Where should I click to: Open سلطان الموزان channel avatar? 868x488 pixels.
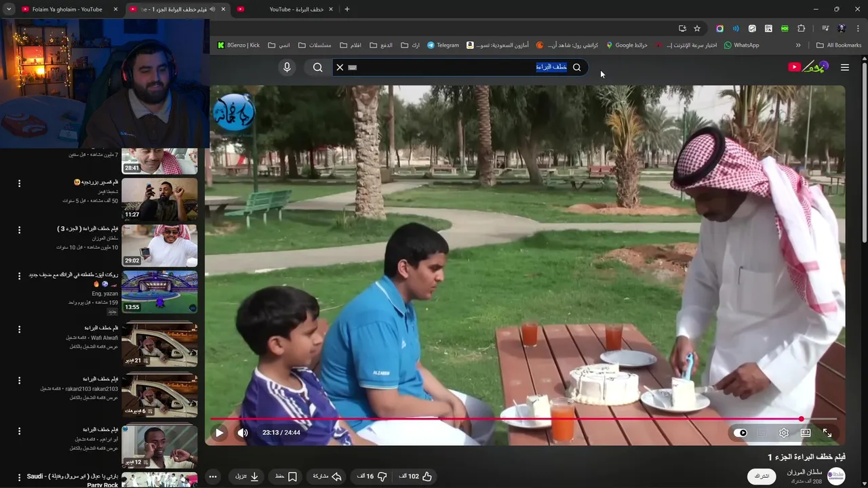tap(836, 476)
